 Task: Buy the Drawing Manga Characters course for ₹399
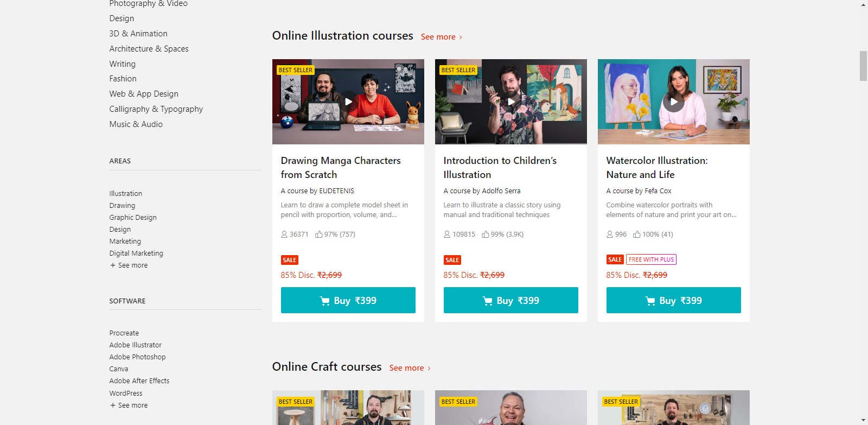point(348,300)
